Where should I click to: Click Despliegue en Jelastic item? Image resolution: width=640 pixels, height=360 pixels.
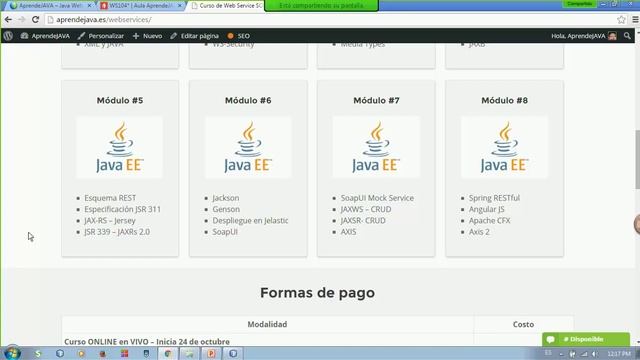pos(250,220)
